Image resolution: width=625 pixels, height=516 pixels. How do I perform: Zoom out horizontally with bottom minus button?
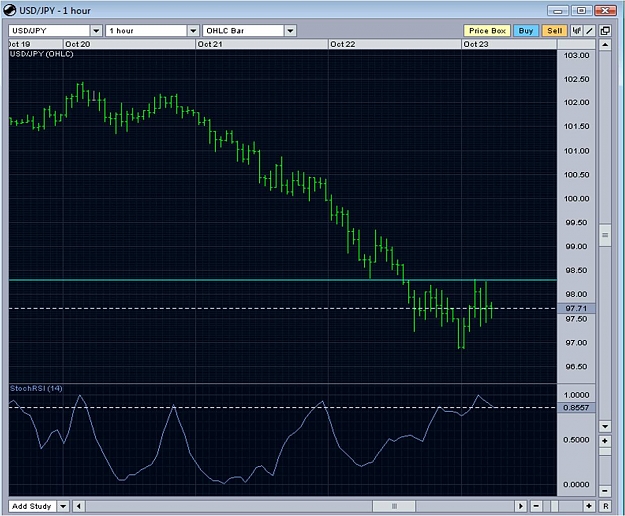[536, 506]
